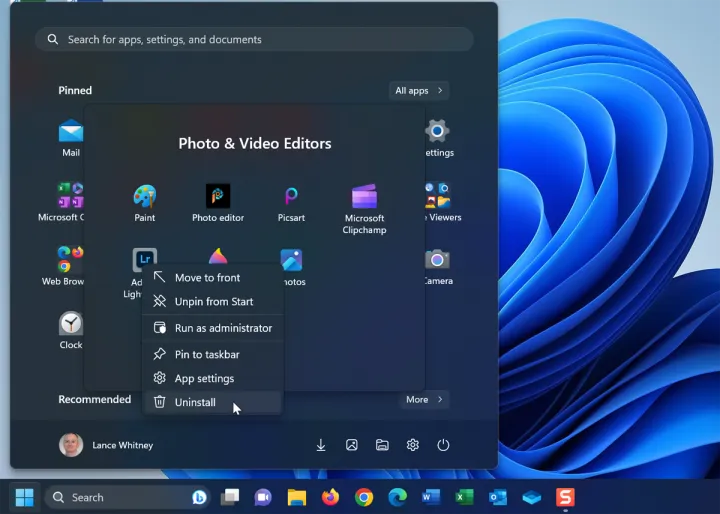Image resolution: width=720 pixels, height=514 pixels.
Task: Open Microsoft Clipchamp
Action: point(364,197)
